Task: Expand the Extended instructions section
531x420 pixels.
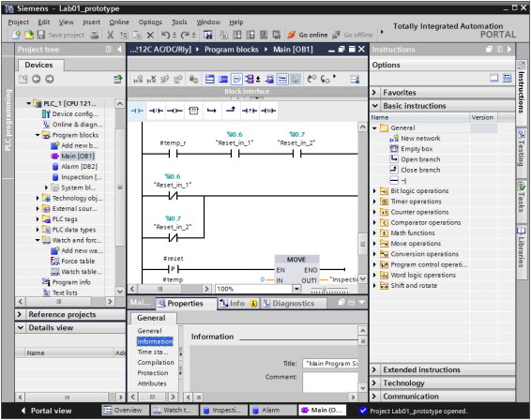Action: pos(374,369)
